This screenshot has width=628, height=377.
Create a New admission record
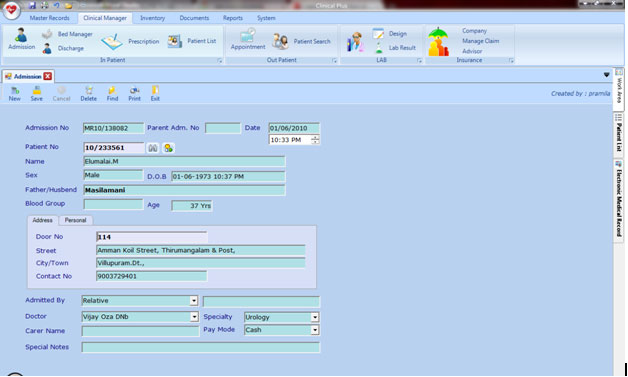(15, 94)
